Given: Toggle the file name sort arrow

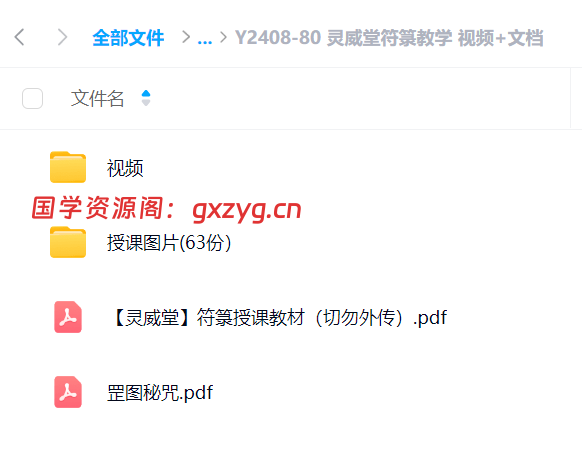Looking at the screenshot, I should [146, 98].
